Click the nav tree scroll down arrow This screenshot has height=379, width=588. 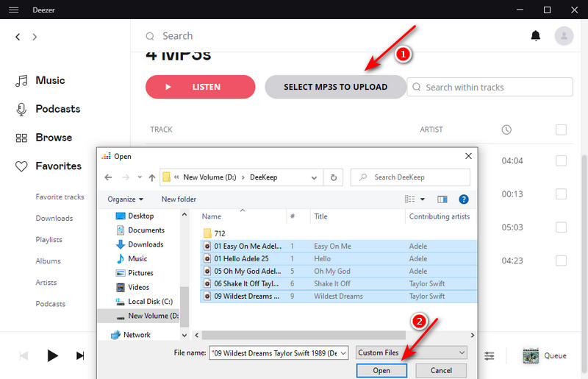point(184,335)
